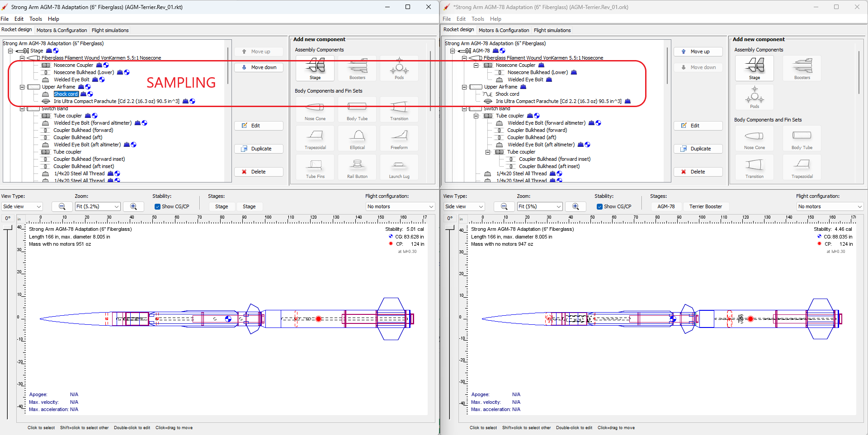Add a Launch Lug component
The height and width of the screenshot is (435, 868).
[x=399, y=167]
